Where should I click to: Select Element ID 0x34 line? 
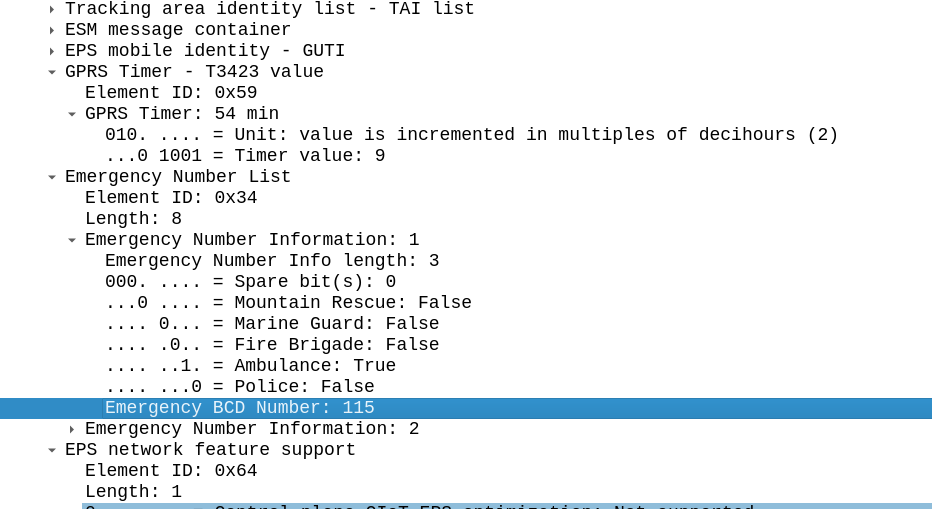click(x=170, y=198)
